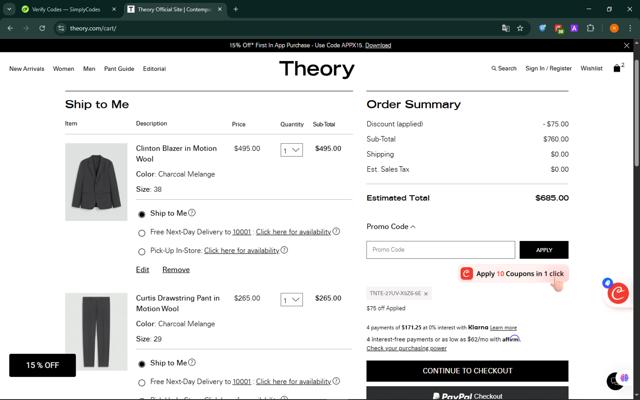This screenshot has width=640, height=400.
Task: Remove the applied TNTE promo code chip
Action: pos(426,293)
